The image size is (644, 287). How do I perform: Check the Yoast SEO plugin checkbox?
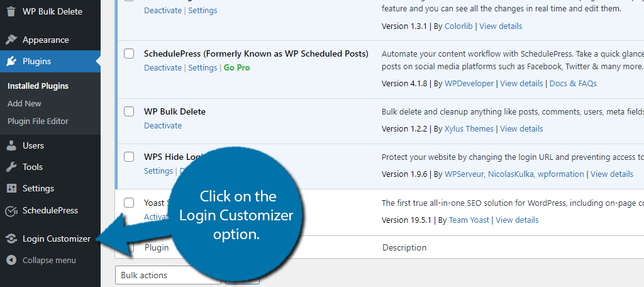click(x=129, y=202)
